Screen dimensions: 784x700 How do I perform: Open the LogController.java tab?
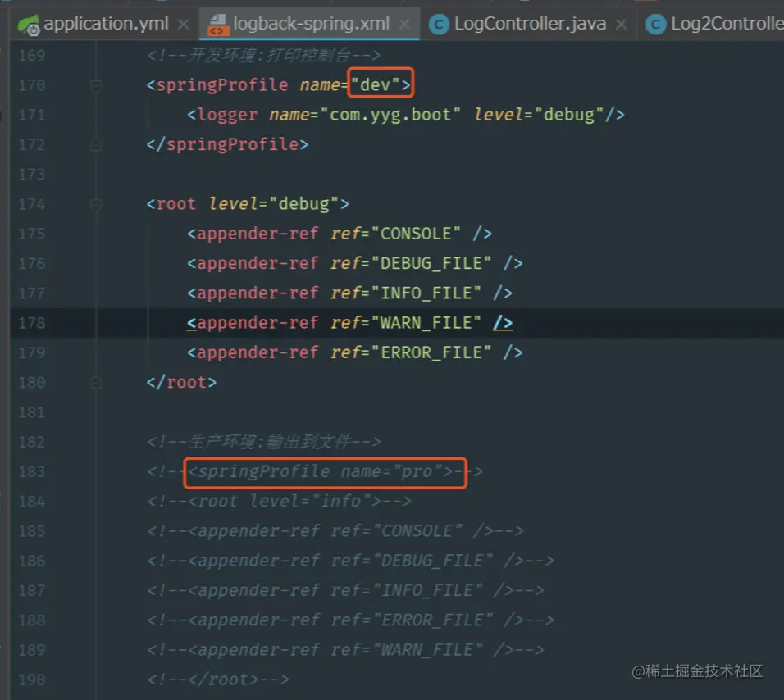[x=530, y=24]
